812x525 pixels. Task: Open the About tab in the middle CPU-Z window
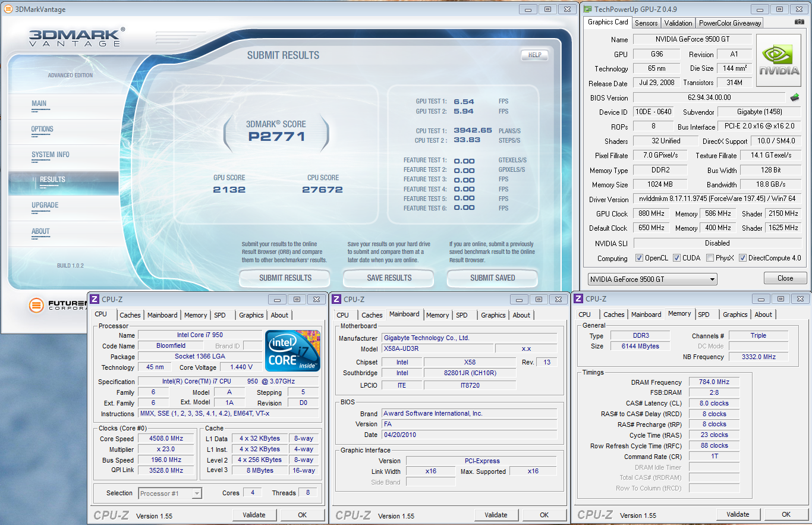pyautogui.click(x=521, y=315)
